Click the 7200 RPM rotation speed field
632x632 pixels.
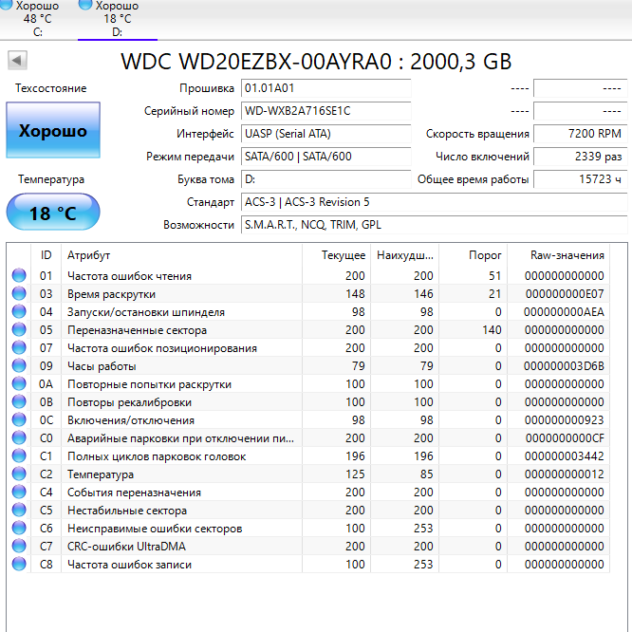pyautogui.click(x=580, y=133)
